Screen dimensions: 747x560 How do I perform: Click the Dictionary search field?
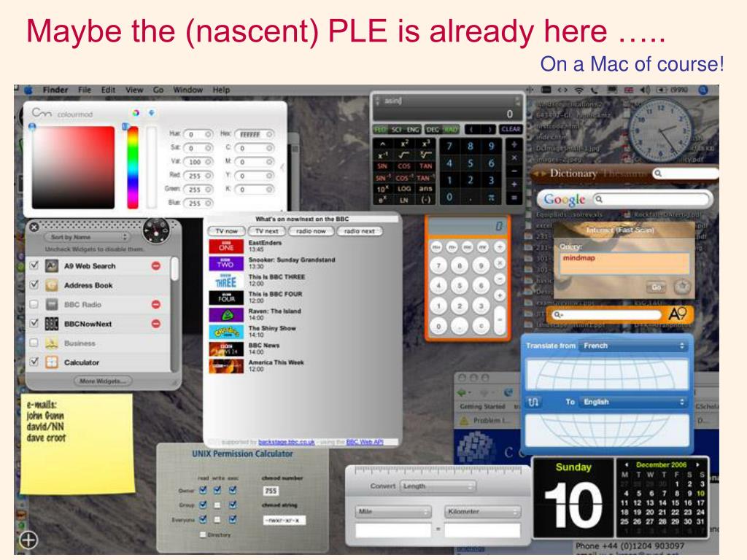pyautogui.click(x=684, y=174)
